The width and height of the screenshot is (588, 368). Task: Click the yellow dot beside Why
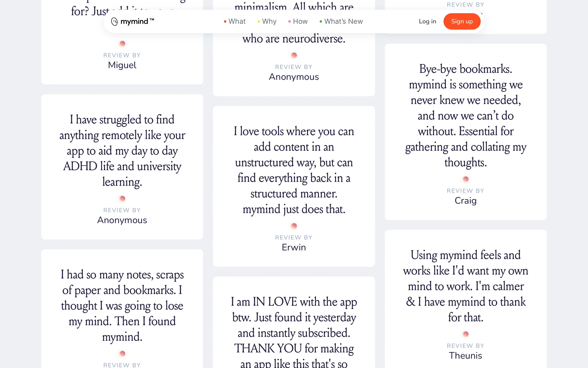click(x=259, y=21)
